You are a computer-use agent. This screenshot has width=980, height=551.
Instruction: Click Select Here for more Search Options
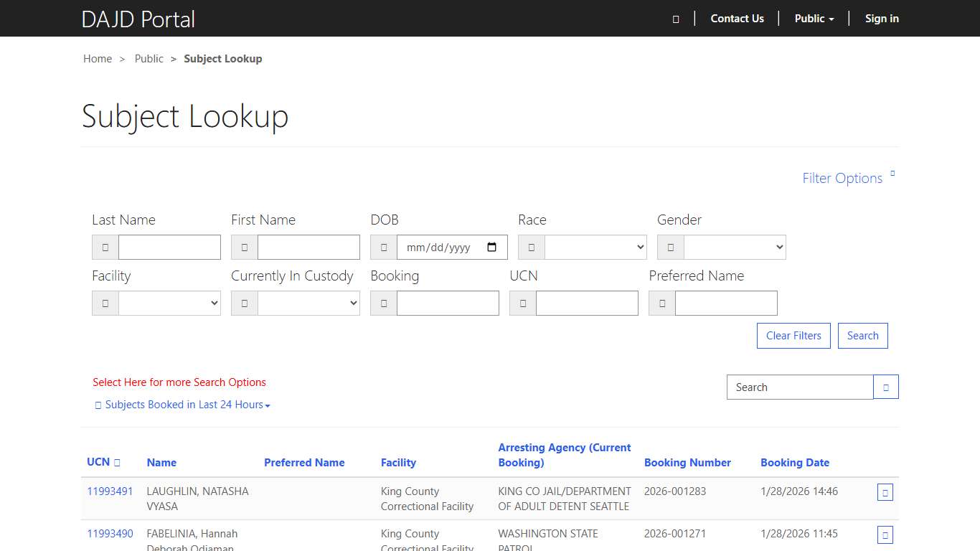coord(179,382)
